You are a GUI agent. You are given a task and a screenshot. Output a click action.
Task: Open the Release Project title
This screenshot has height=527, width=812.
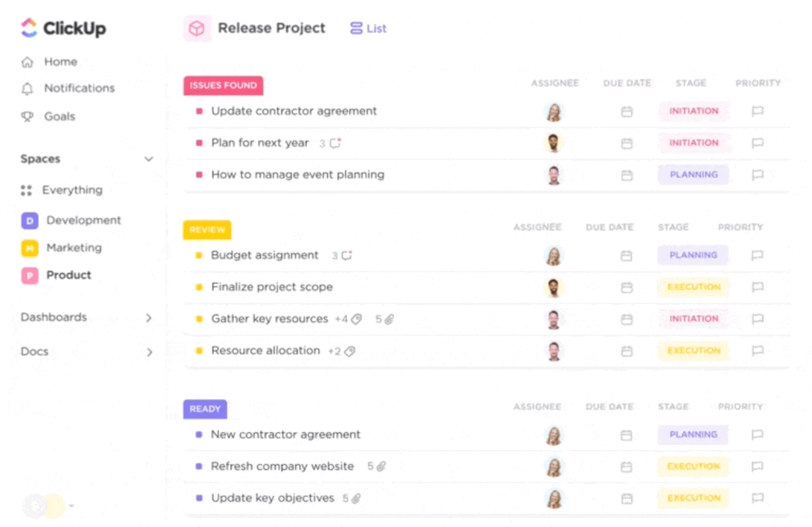[x=272, y=28]
